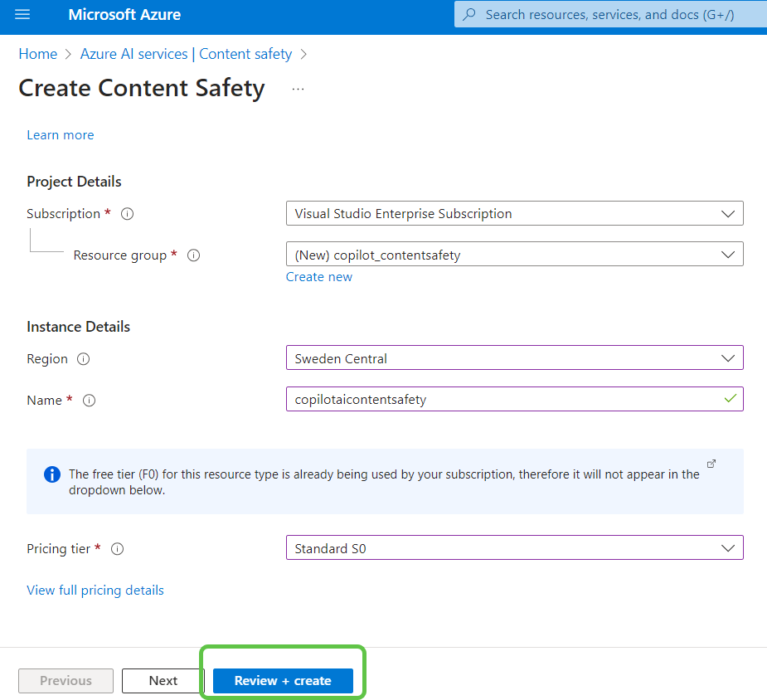This screenshot has height=700, width=767.
Task: Click the external link icon on the notice banner
Action: pyautogui.click(x=711, y=464)
